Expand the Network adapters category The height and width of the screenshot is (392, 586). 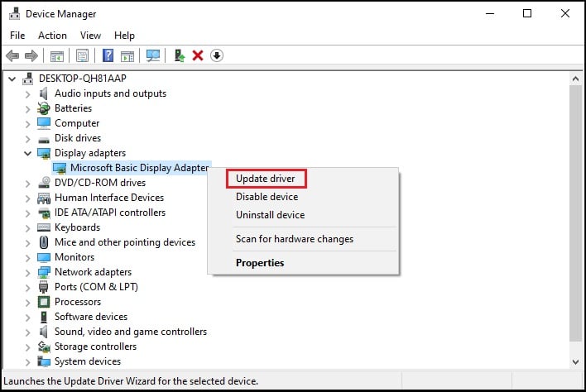(27, 272)
